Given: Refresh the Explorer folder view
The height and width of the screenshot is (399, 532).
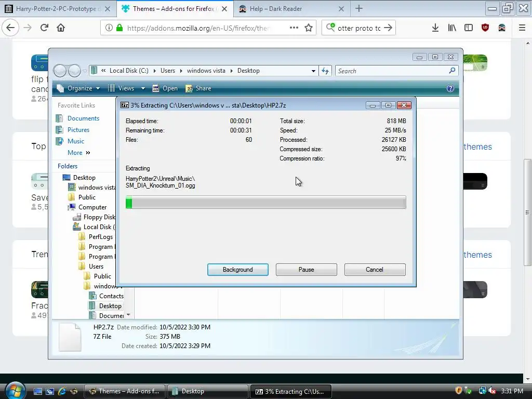Looking at the screenshot, I should (325, 71).
